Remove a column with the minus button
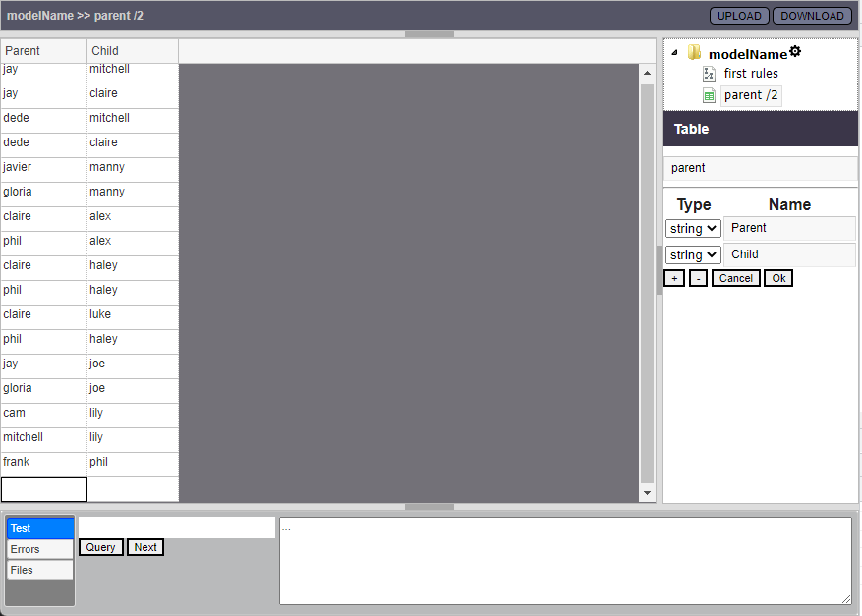Image resolution: width=862 pixels, height=616 pixels. click(698, 278)
